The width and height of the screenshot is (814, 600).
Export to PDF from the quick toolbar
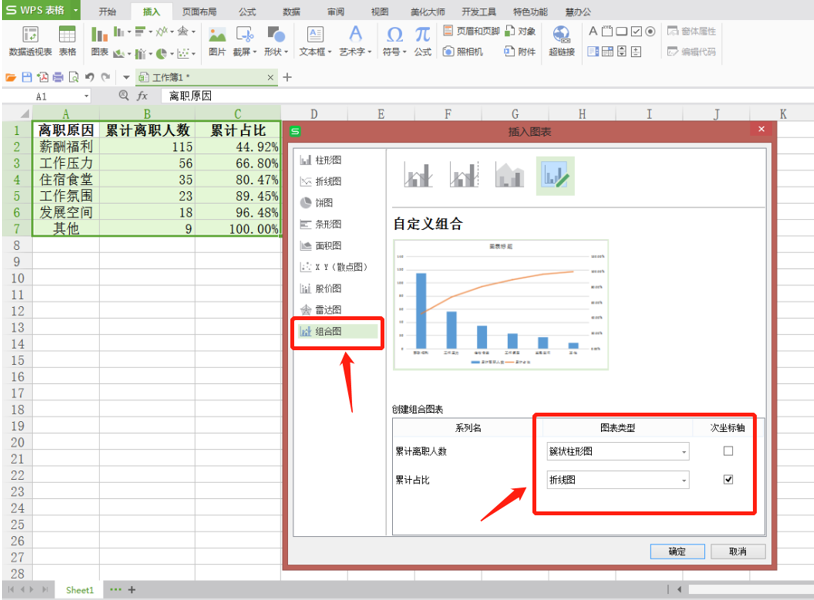43,77
